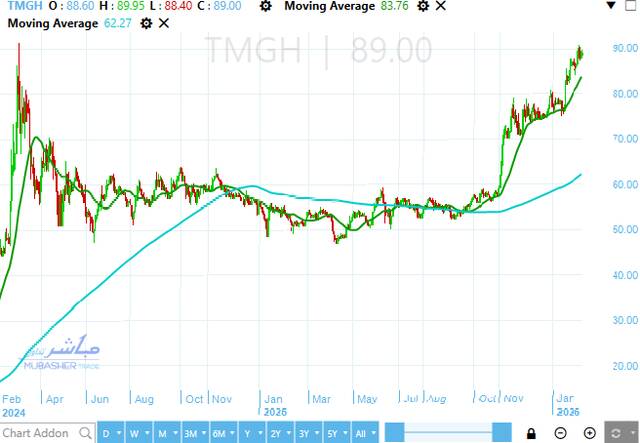Viewport: 640px width, 443px height.
Task: Toggle the square checkbox at top right
Action: point(630,7)
